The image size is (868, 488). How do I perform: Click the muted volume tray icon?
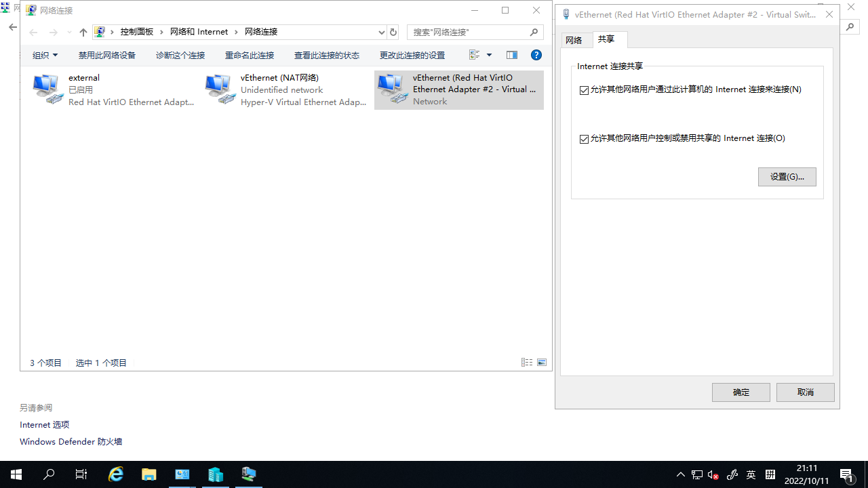coord(713,474)
